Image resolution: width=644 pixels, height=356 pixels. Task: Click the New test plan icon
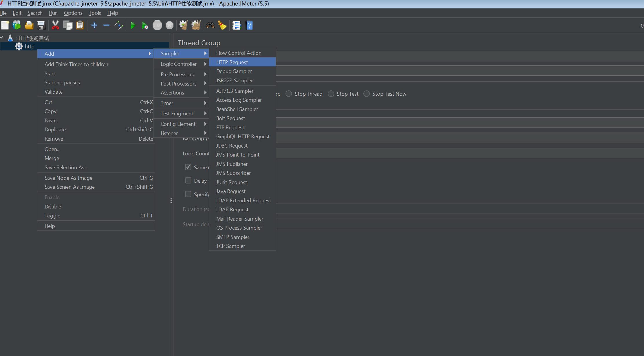(5, 25)
